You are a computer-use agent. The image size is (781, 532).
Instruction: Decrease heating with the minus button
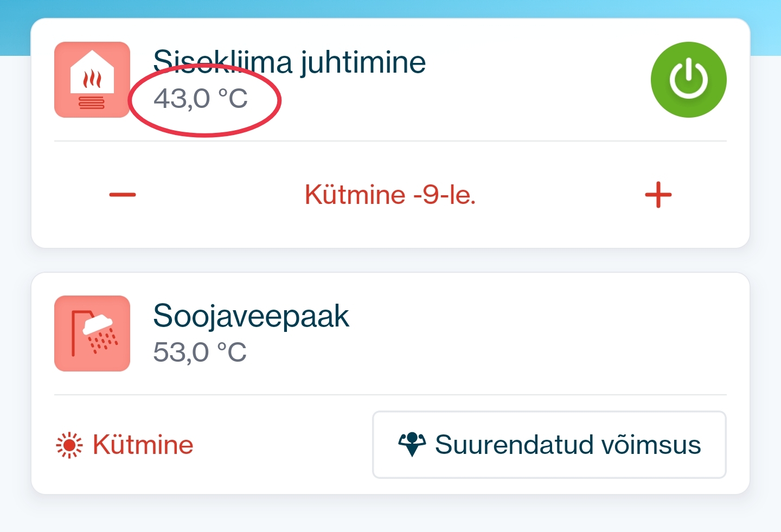click(x=123, y=195)
